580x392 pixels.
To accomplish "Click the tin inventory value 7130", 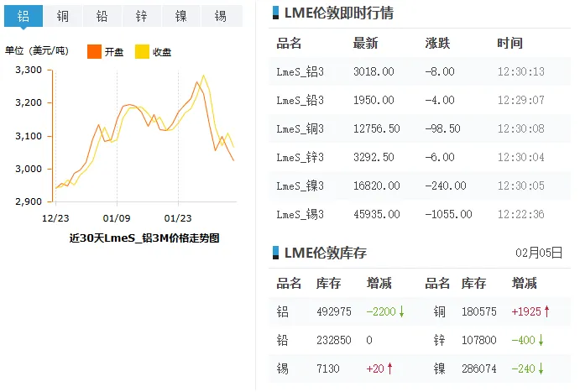I will point(328,368).
